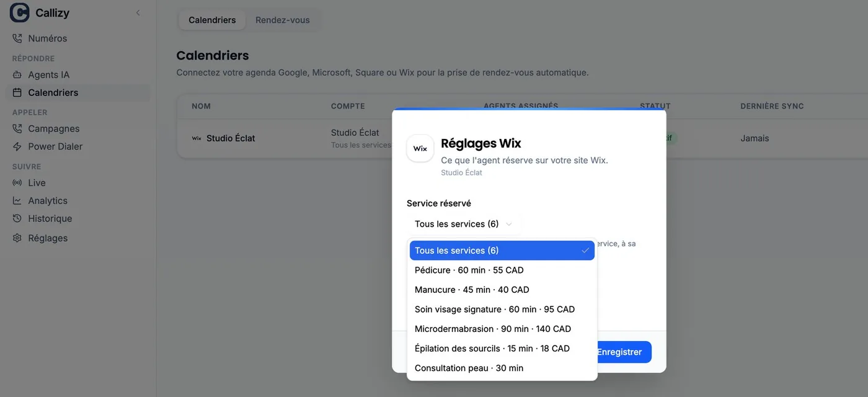This screenshot has width=868, height=397.
Task: Switch to the Calendriers tab
Action: point(212,20)
